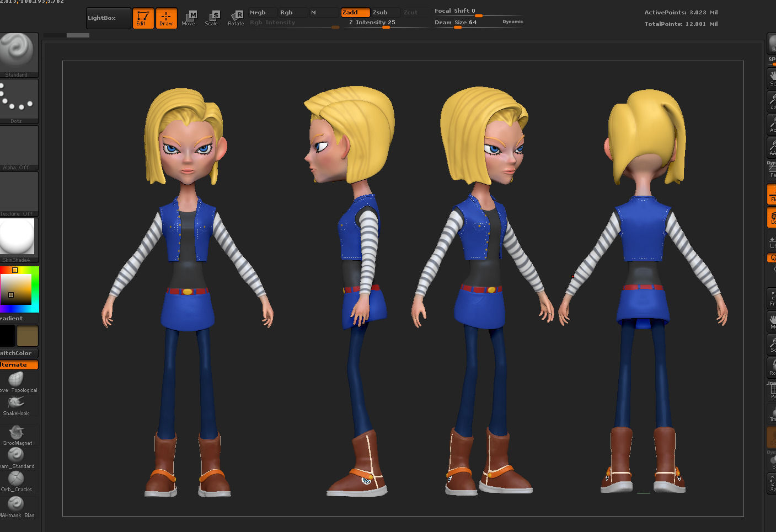776x532 pixels.
Task: Click the right-shelf Move hand icon
Action: (772, 321)
